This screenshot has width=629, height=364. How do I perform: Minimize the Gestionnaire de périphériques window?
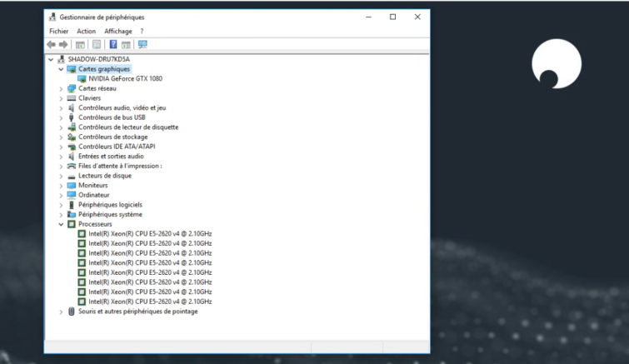(369, 17)
